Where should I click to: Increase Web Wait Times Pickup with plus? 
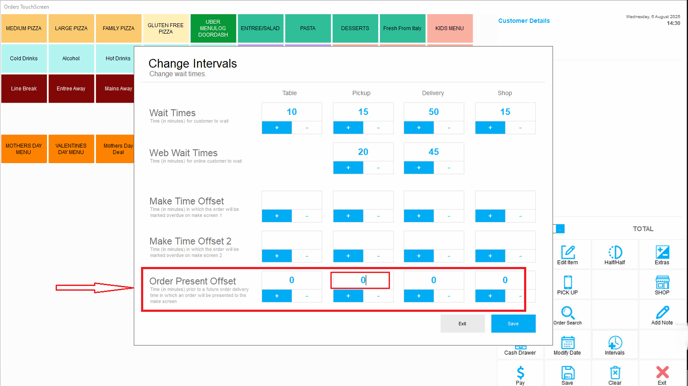(x=348, y=168)
